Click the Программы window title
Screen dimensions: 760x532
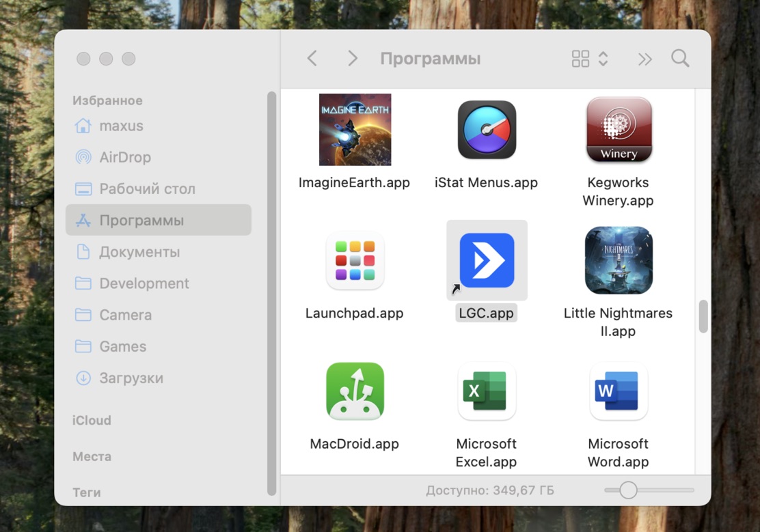tap(431, 59)
